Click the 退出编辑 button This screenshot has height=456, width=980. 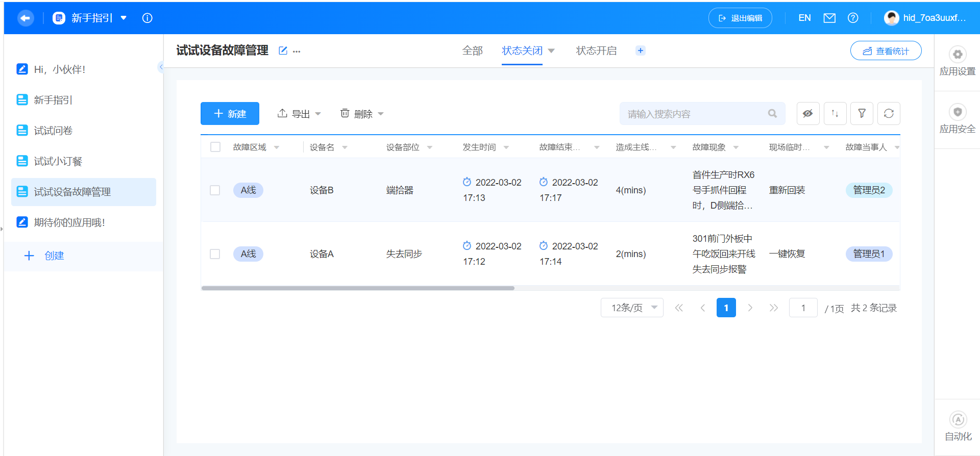[x=740, y=18]
